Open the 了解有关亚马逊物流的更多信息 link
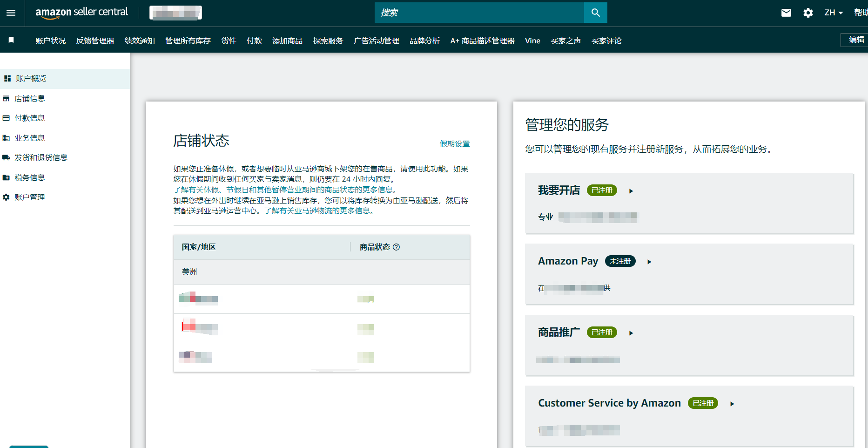868x448 pixels. click(x=320, y=210)
